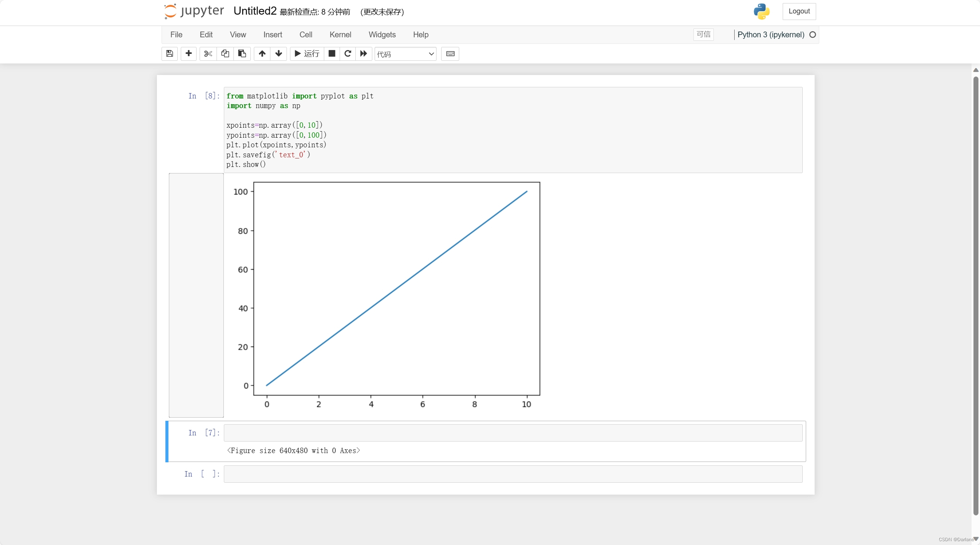Open the Kernel menu

coord(340,35)
